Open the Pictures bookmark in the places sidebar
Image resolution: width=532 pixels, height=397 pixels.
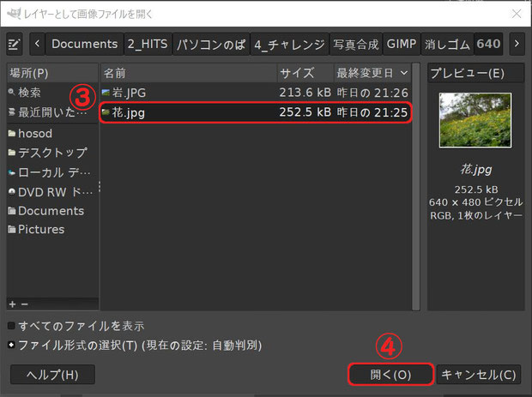pyautogui.click(x=52, y=230)
